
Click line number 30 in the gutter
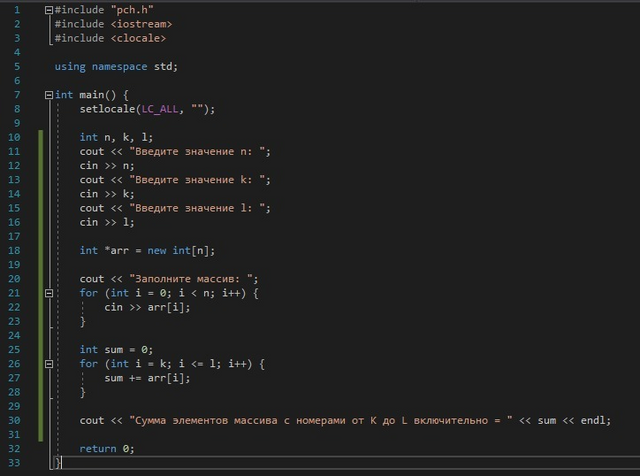click(14, 420)
